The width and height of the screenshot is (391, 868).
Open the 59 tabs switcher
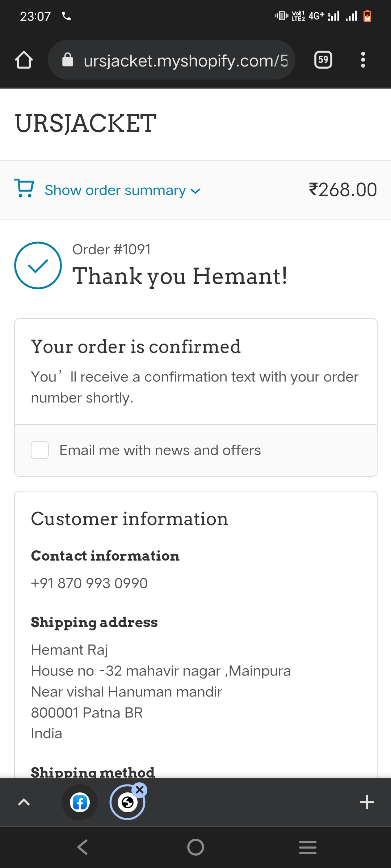click(x=323, y=60)
